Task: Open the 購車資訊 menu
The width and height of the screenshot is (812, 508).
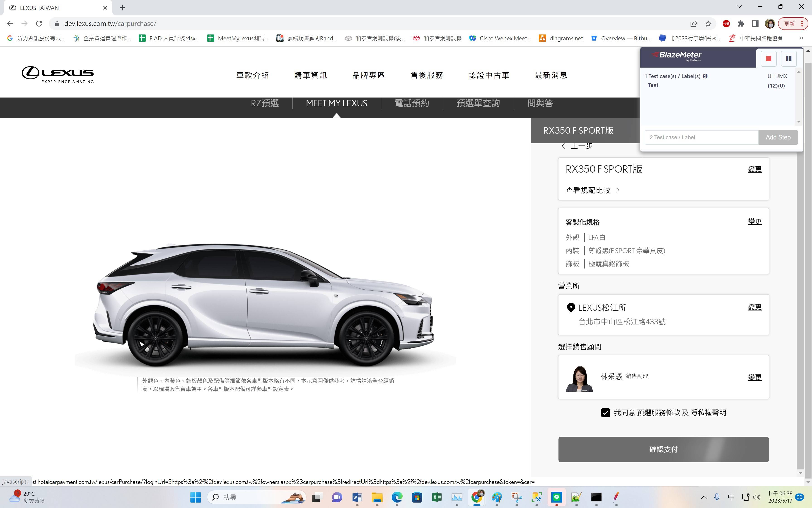Action: (310, 75)
